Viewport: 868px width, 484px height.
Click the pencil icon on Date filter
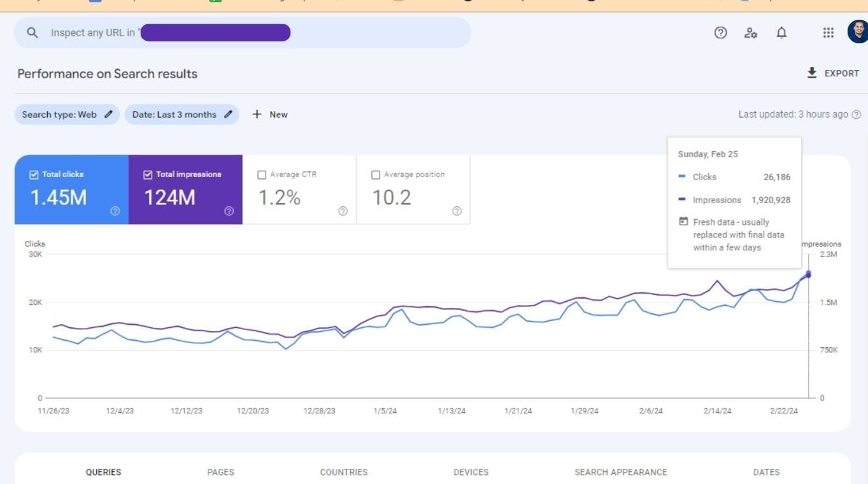click(229, 115)
